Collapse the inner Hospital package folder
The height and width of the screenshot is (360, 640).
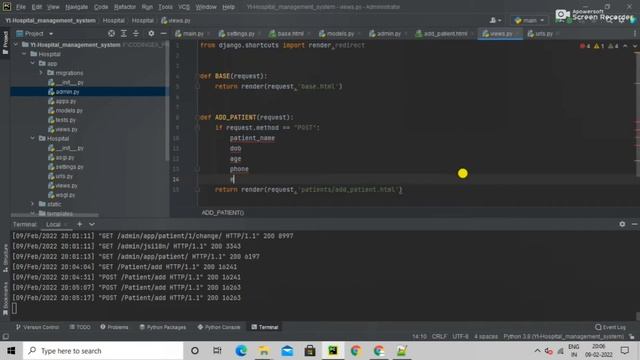[33, 138]
